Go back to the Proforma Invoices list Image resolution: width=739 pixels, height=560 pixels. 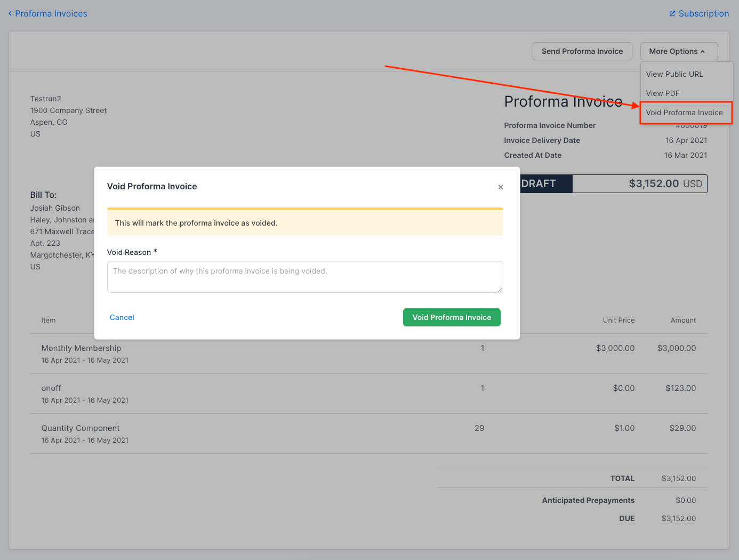[51, 14]
